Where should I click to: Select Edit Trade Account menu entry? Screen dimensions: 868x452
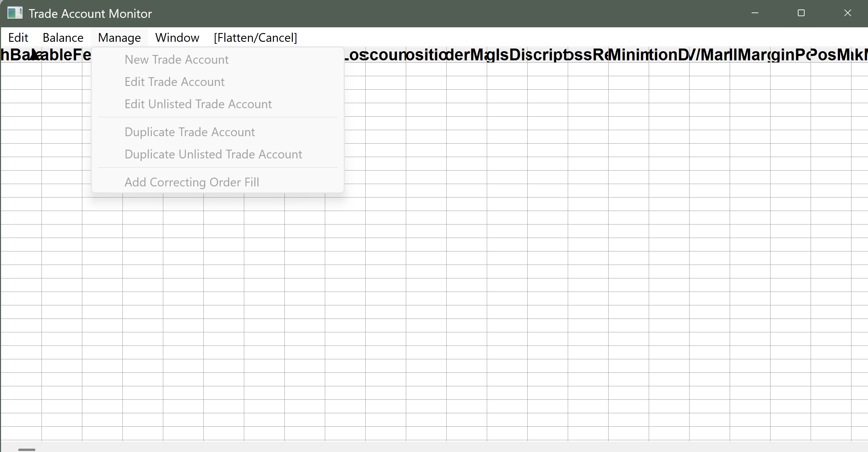(174, 82)
